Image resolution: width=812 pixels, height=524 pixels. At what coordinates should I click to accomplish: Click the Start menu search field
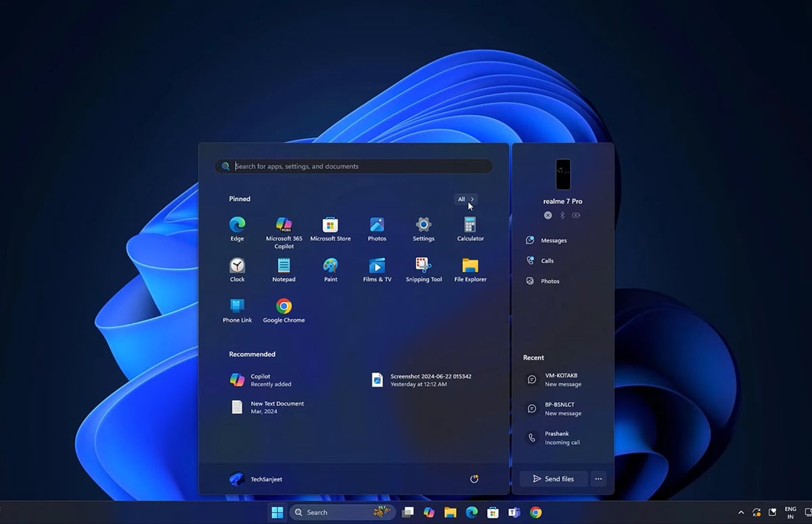pos(354,166)
